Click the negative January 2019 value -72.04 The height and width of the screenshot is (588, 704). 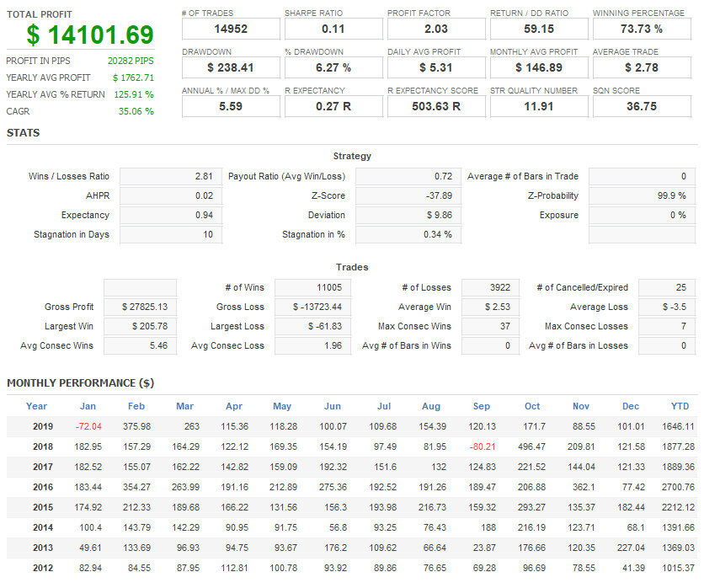pyautogui.click(x=88, y=426)
